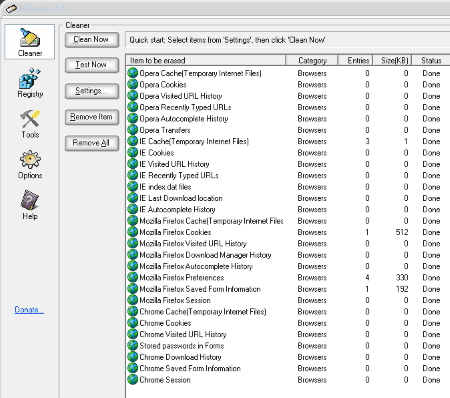
Task: Click globe icon of IE Recently Typed URLs
Action: tap(133, 175)
